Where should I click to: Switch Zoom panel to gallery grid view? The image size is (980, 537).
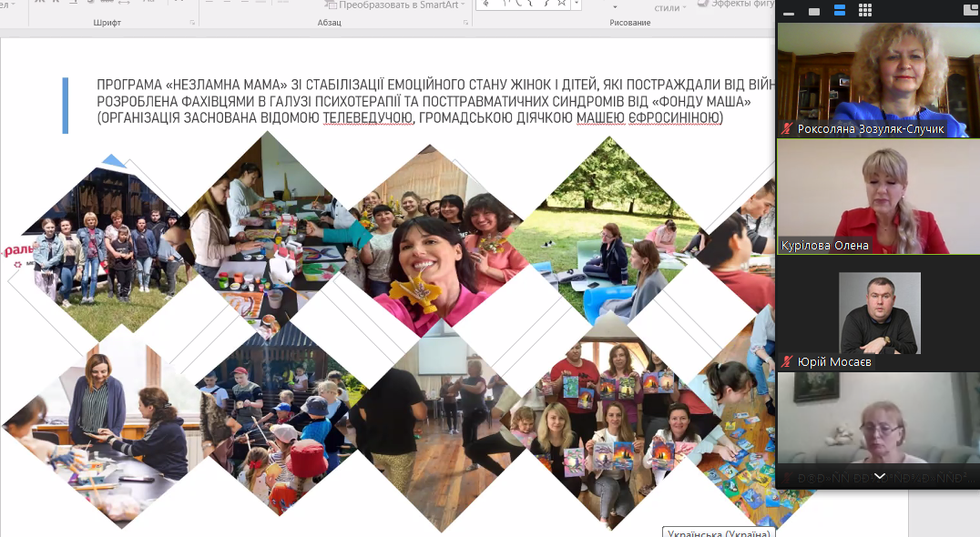(x=864, y=11)
